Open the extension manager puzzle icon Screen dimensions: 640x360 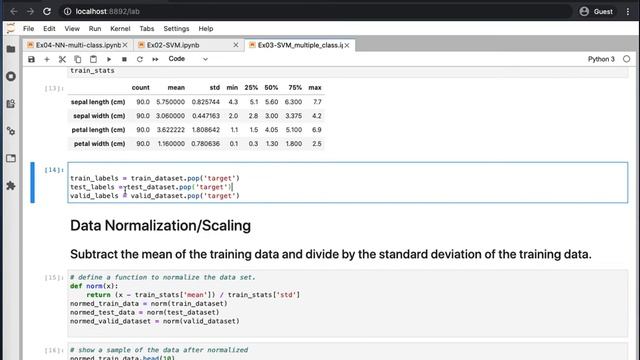[x=11, y=186]
